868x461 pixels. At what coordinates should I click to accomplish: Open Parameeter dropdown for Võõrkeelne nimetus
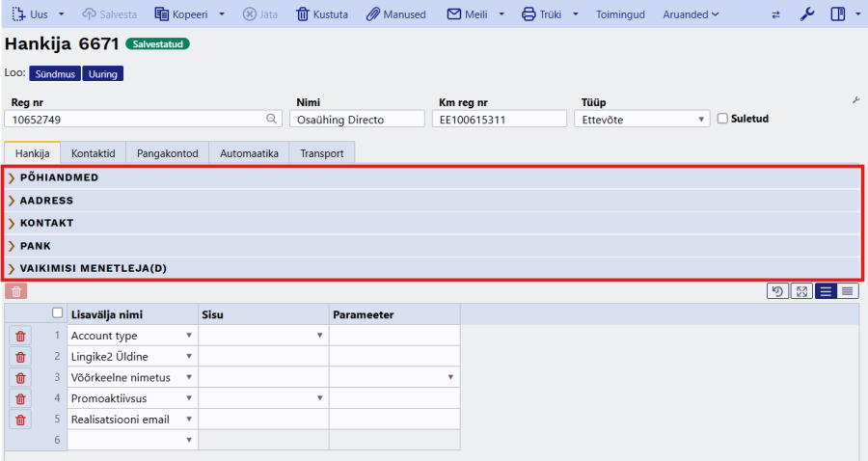(x=450, y=377)
